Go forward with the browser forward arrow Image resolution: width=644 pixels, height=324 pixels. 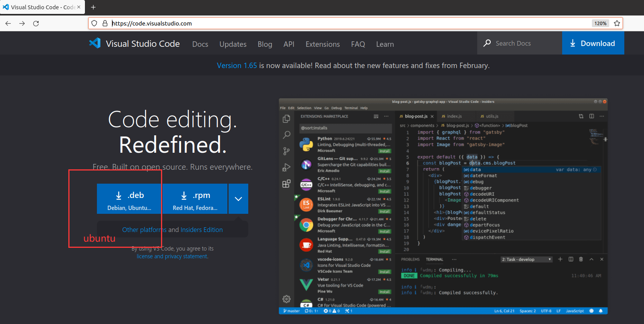point(22,24)
